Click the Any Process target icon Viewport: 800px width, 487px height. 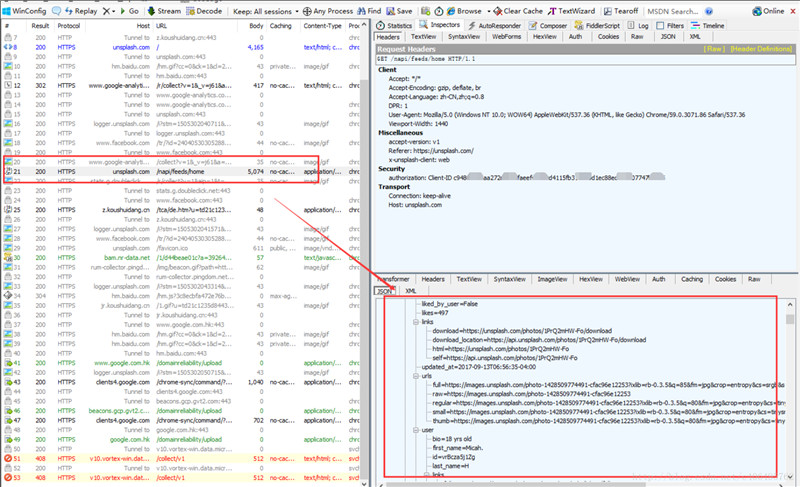click(307, 11)
